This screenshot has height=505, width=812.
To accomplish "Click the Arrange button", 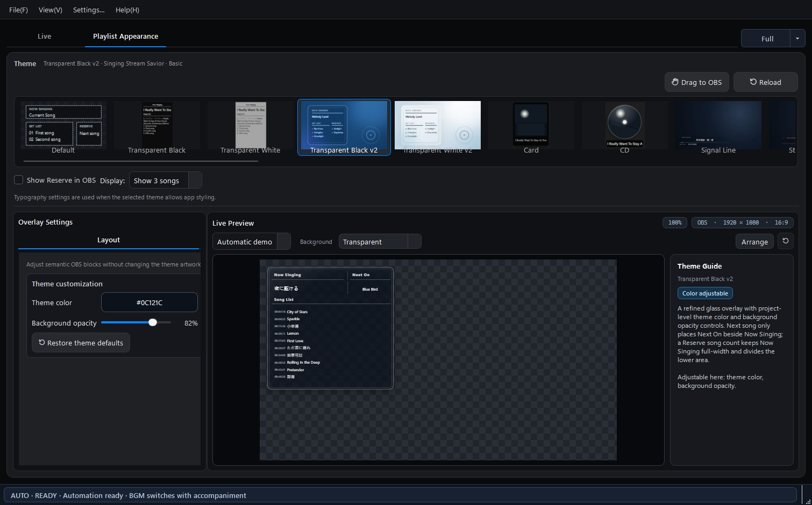I will (754, 242).
